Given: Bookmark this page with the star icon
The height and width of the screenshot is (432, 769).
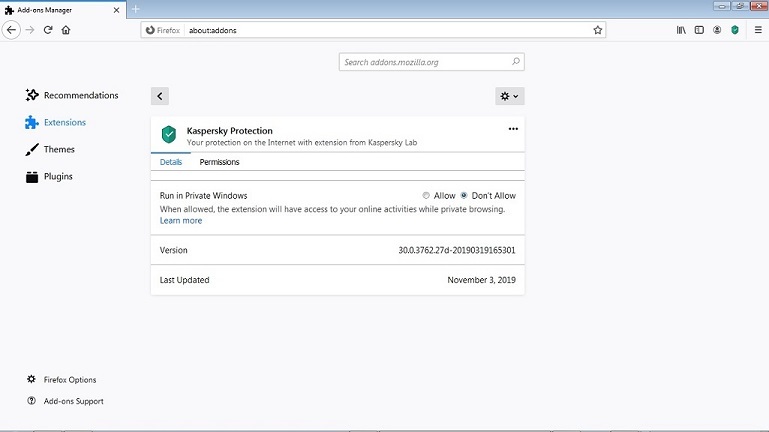Looking at the screenshot, I should [x=597, y=30].
